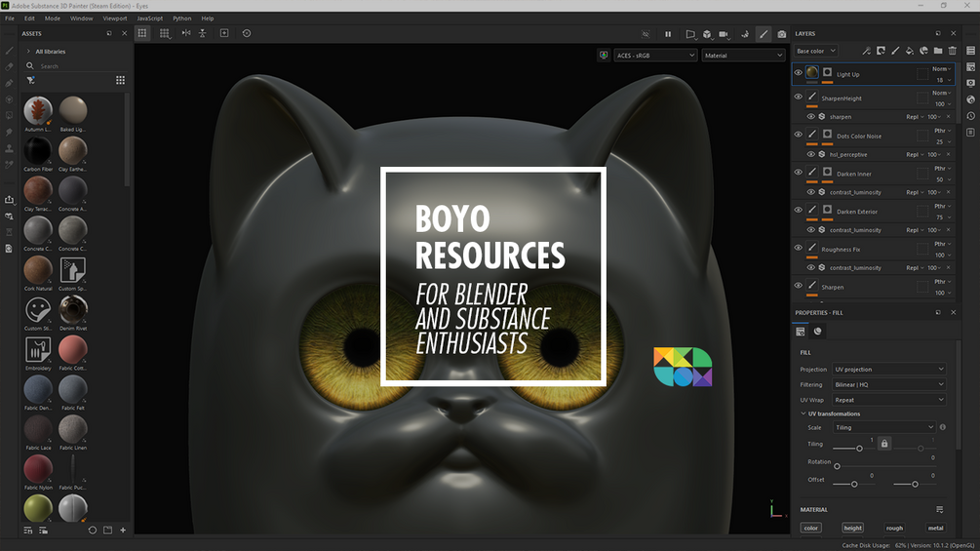The image size is (980, 551).
Task: Add a mask using the mask icon
Action: tap(881, 51)
